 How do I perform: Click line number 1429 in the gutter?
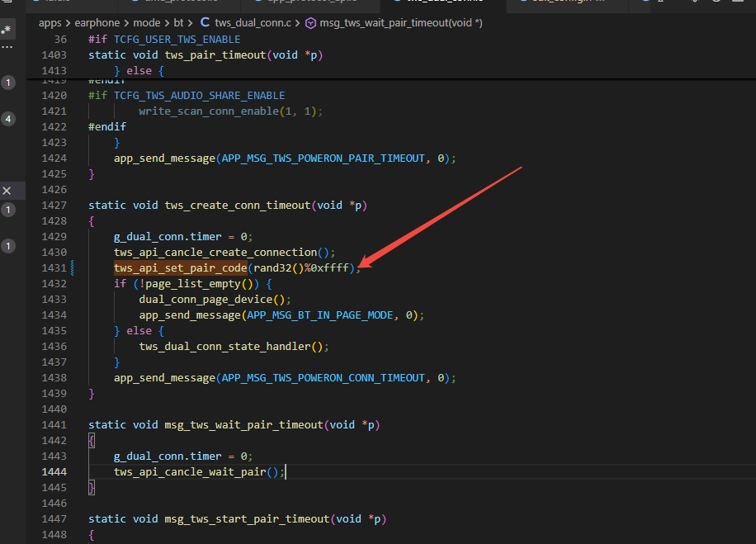54,236
